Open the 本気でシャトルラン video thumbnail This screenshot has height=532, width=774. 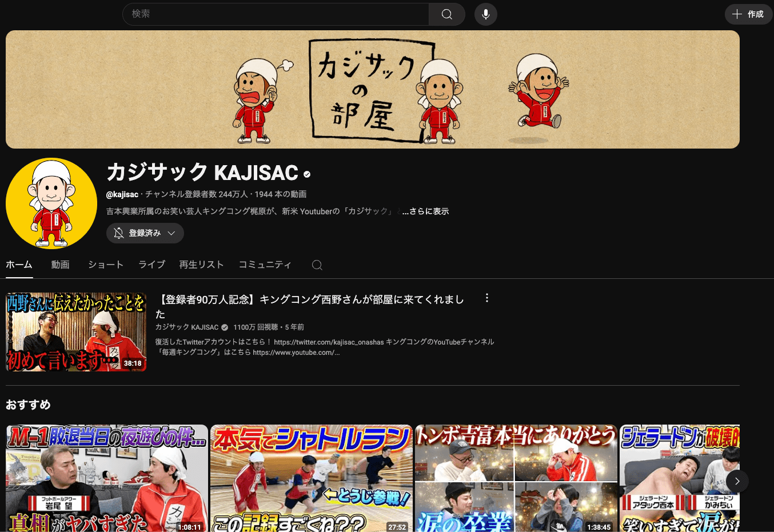pos(312,478)
